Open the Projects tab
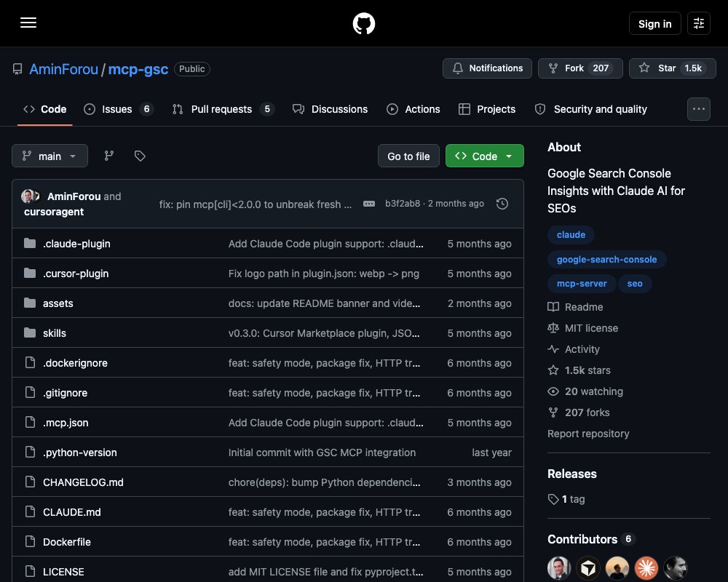This screenshot has width=728, height=582. 487,109
